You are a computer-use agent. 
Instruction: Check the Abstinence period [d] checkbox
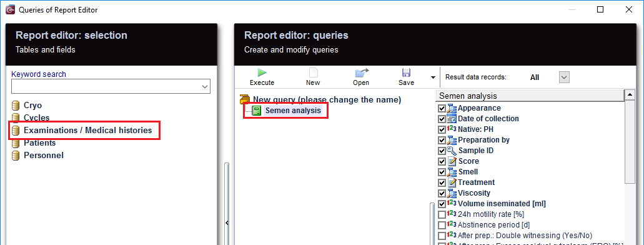click(442, 225)
